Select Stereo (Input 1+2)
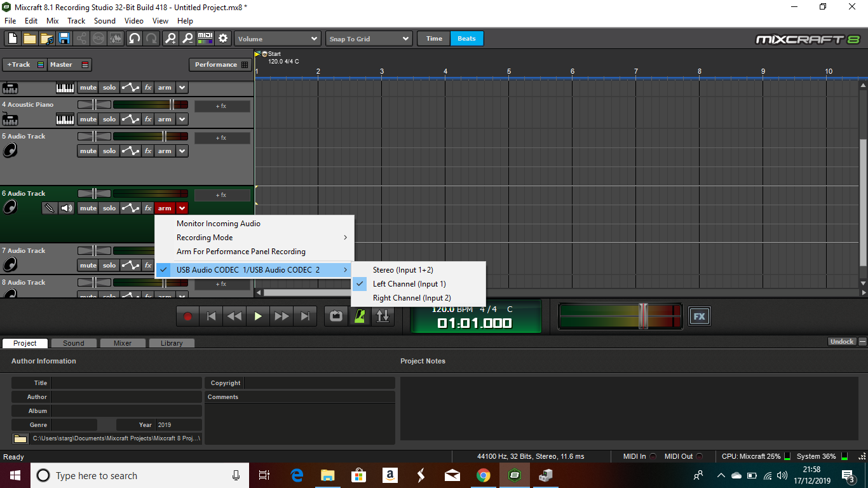The height and width of the screenshot is (488, 868). tap(418, 270)
